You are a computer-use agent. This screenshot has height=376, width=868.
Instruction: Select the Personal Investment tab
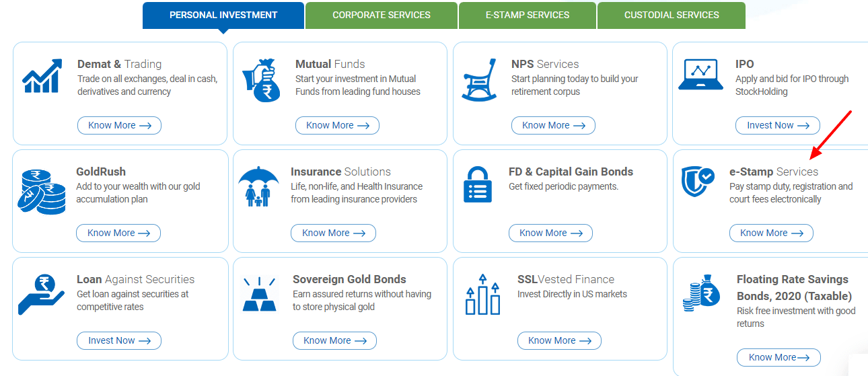tap(223, 15)
